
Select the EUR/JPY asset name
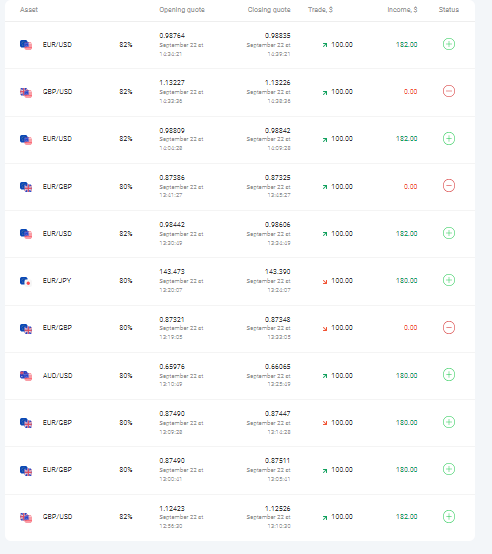[x=57, y=281]
